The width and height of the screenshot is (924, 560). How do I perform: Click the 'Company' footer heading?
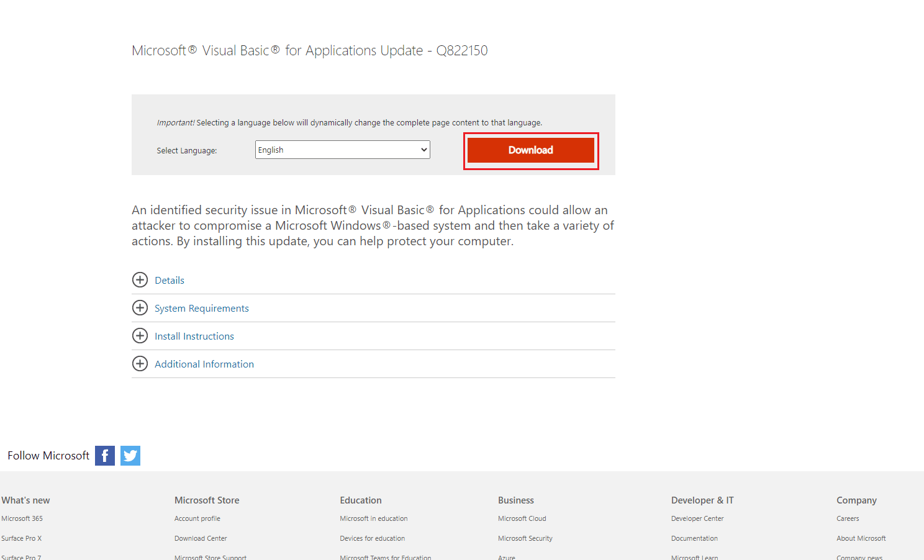(x=857, y=500)
